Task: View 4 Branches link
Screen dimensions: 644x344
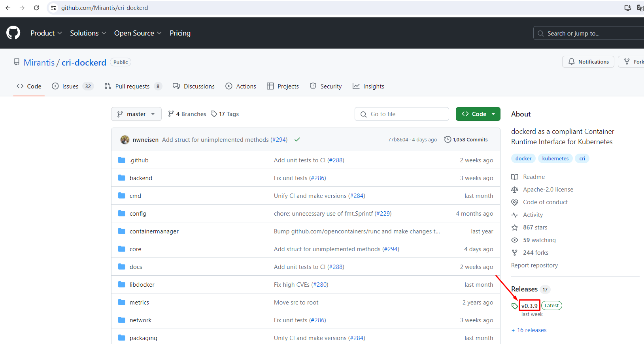Action: coord(187,114)
